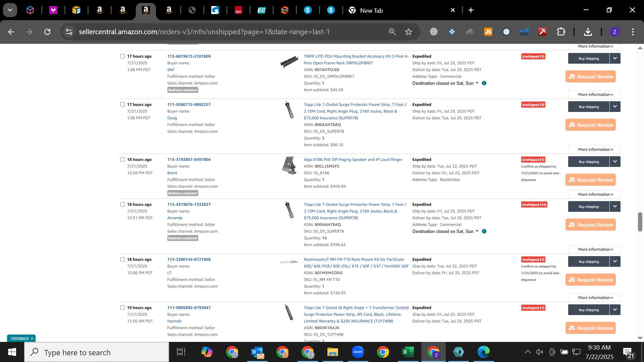Viewport: 644px width, 362px height.
Task: Switch to first Amazon tab
Action: (x=100, y=10)
